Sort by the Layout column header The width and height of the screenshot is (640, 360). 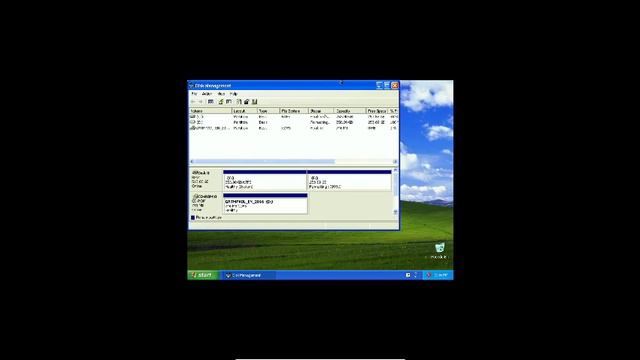[x=244, y=111]
